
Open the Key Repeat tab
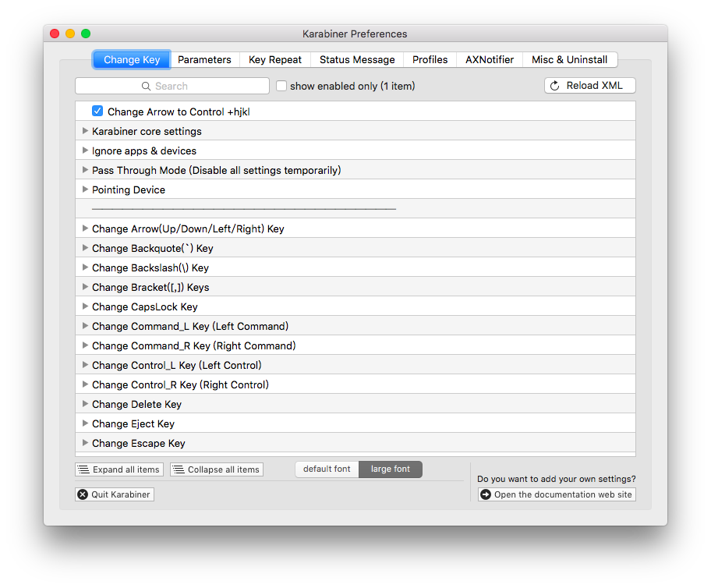click(274, 60)
